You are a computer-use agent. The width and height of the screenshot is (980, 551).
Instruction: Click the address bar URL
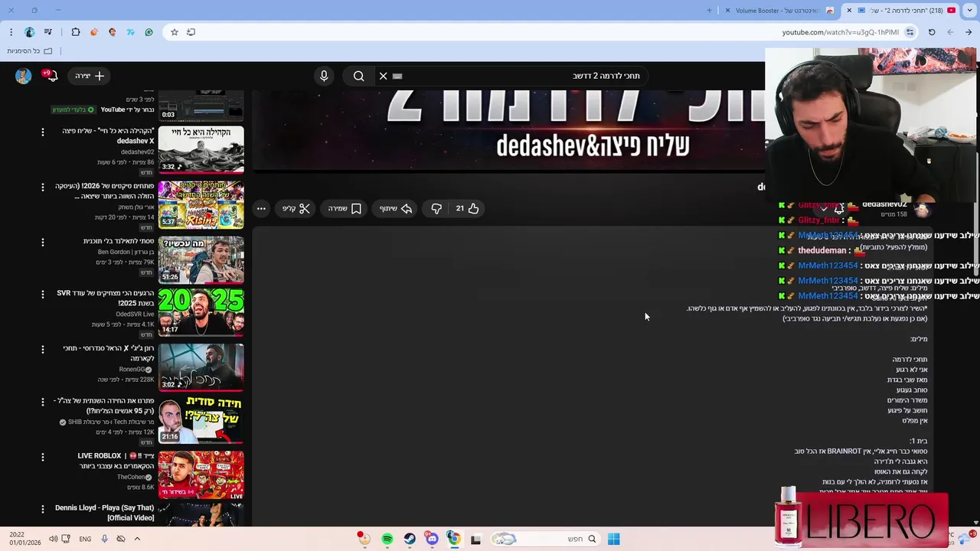[840, 32]
